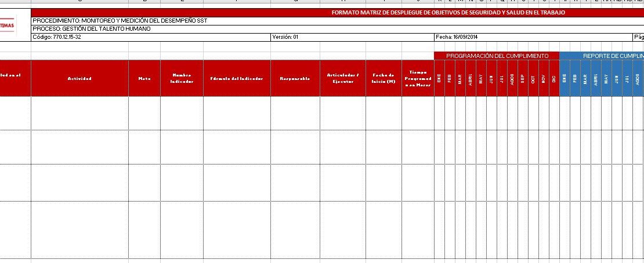
Task: Select the red MAY month header
Action: point(482,78)
